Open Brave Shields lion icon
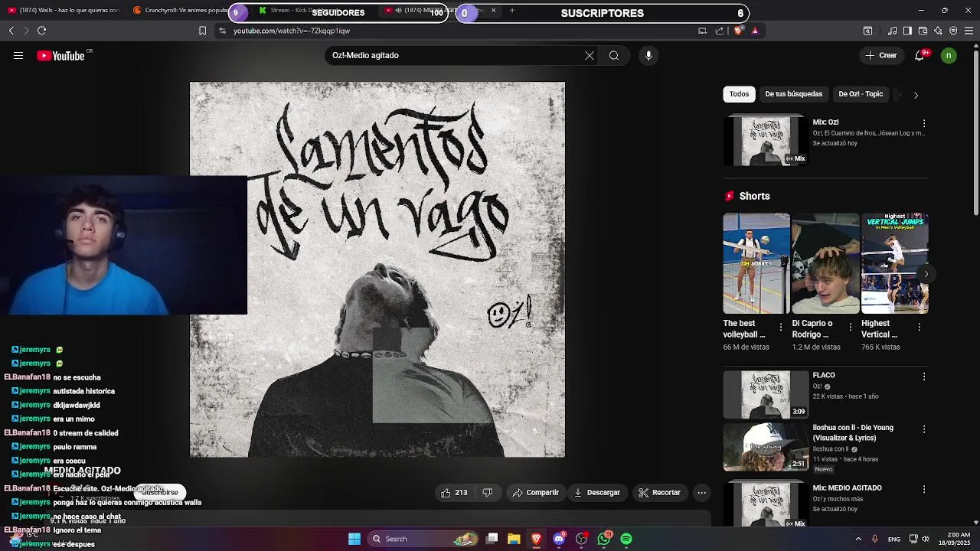The image size is (980, 551). [738, 31]
